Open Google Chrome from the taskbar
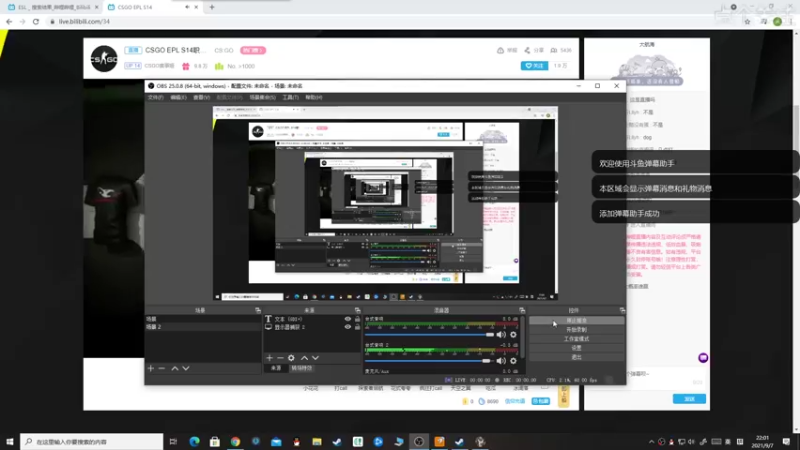Viewport: 800px width, 450px height. (x=235, y=442)
